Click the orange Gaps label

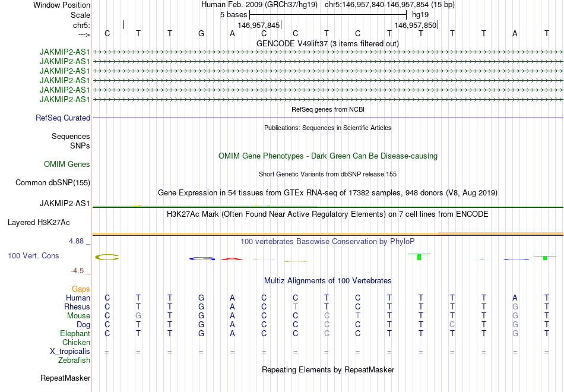[81, 289]
